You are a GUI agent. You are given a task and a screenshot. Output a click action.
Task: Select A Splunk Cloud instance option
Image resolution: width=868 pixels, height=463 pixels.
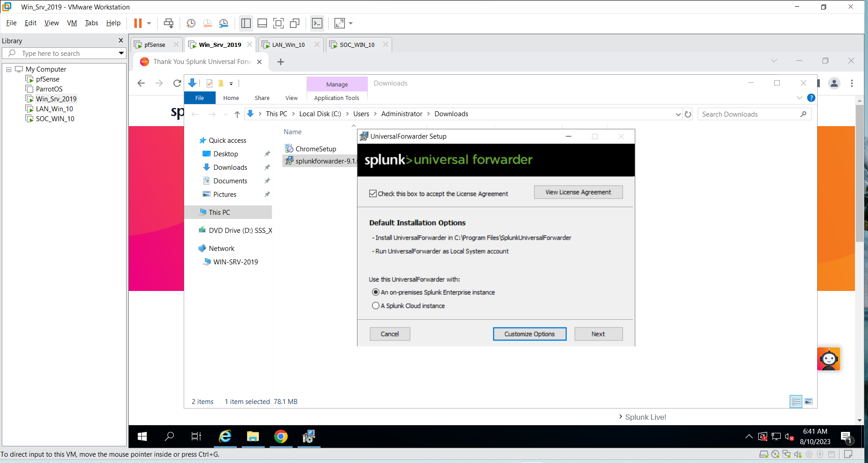coord(375,306)
